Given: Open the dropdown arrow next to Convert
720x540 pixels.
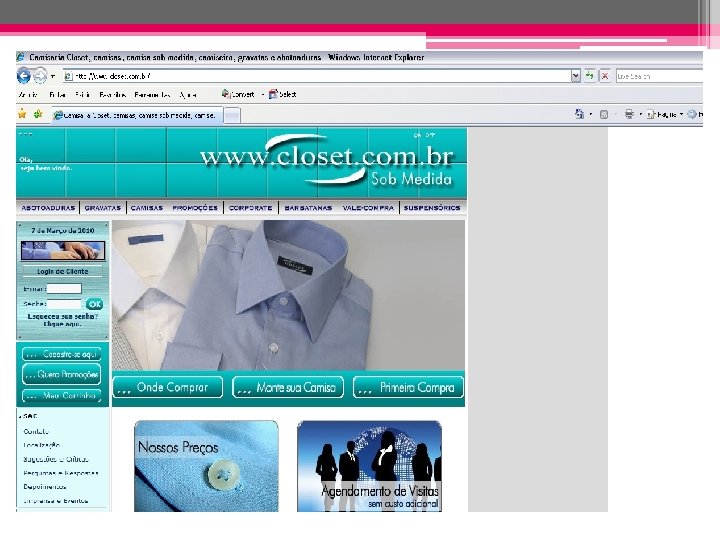Looking at the screenshot, I should click(x=263, y=95).
